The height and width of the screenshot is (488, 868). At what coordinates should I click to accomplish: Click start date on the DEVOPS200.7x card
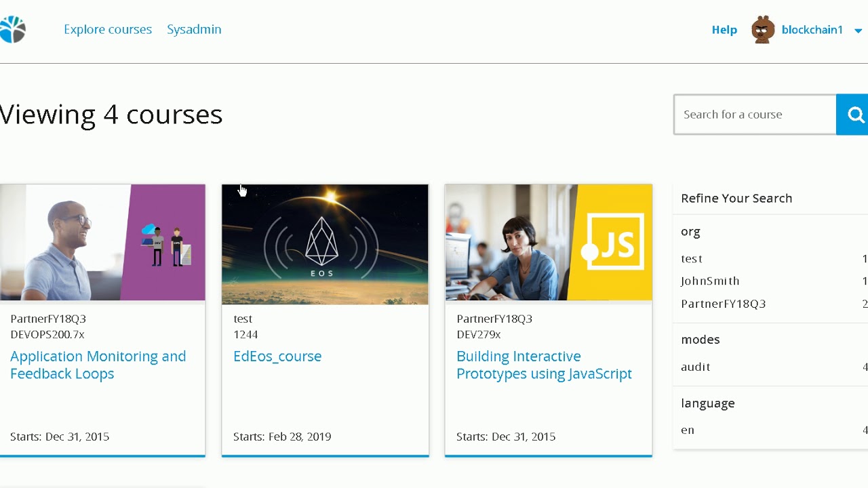point(60,436)
